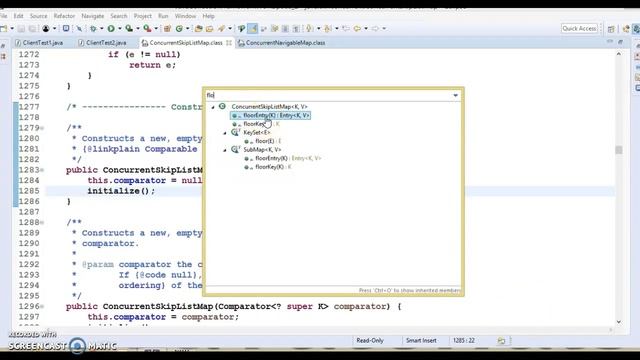Image resolution: width=640 pixels, height=360 pixels.
Task: Click the outline filter text field
Action: (328, 95)
